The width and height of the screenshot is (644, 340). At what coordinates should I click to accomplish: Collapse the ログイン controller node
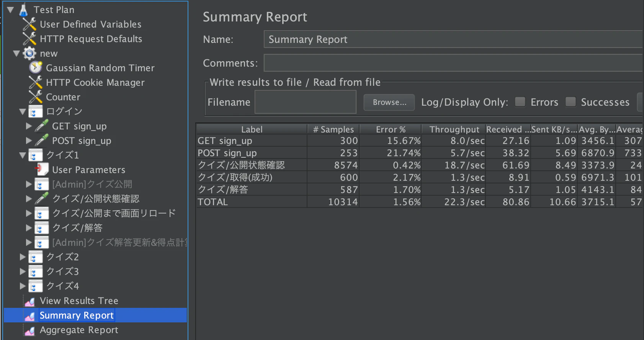(x=23, y=112)
